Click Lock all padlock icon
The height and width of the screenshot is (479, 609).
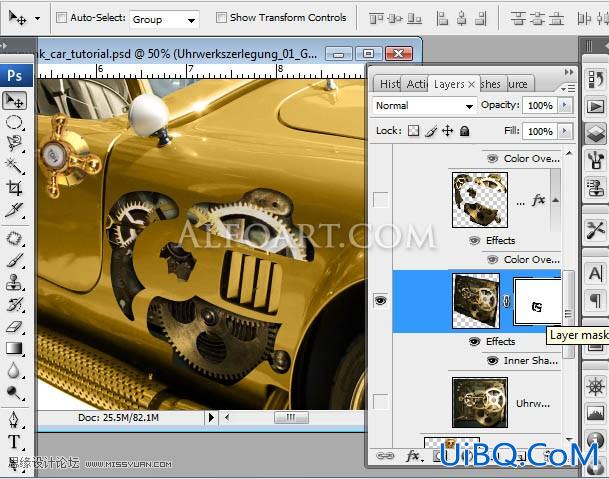click(x=465, y=131)
